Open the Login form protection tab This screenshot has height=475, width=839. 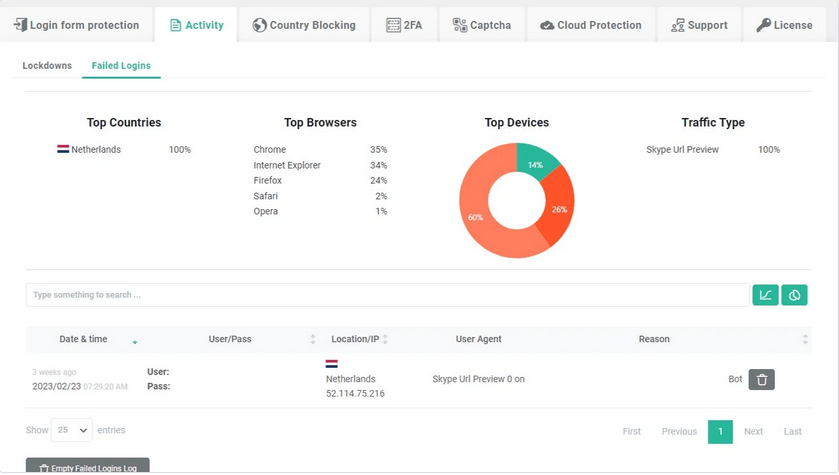(77, 25)
